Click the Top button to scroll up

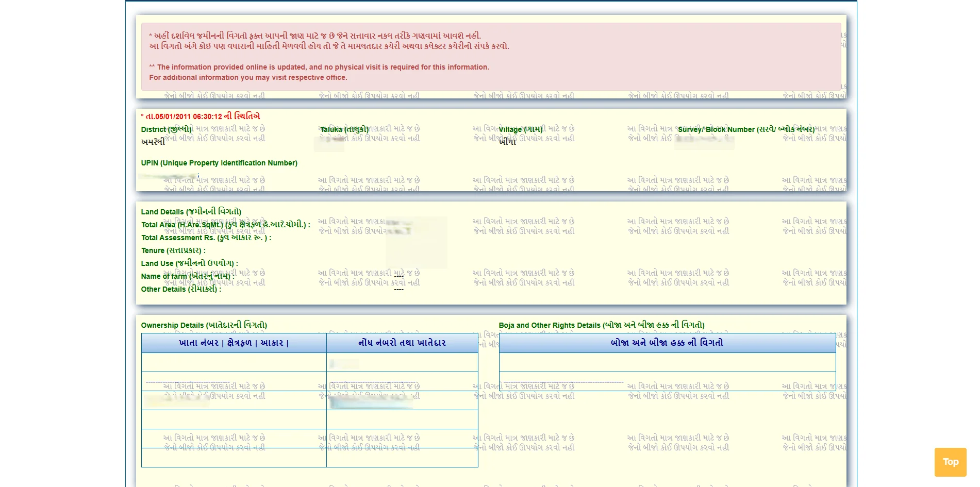point(950,462)
